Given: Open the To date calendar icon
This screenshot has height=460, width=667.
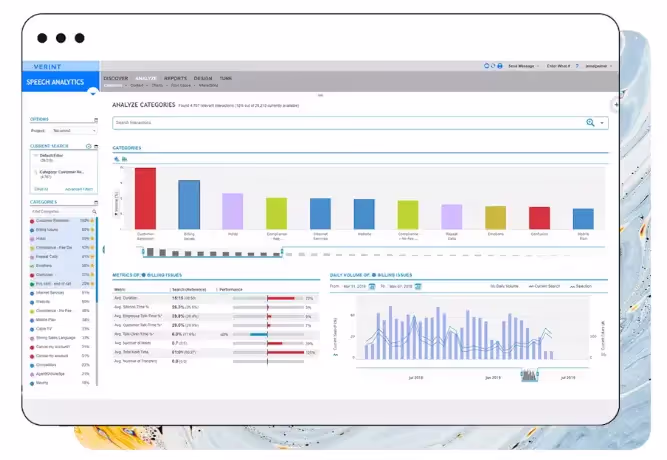Looking at the screenshot, I should [418, 286].
